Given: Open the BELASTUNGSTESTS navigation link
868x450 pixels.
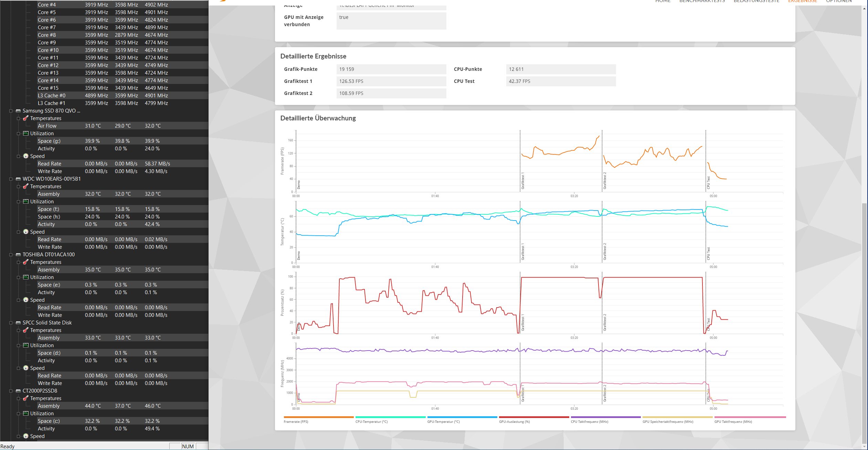Looking at the screenshot, I should click(x=756, y=1).
